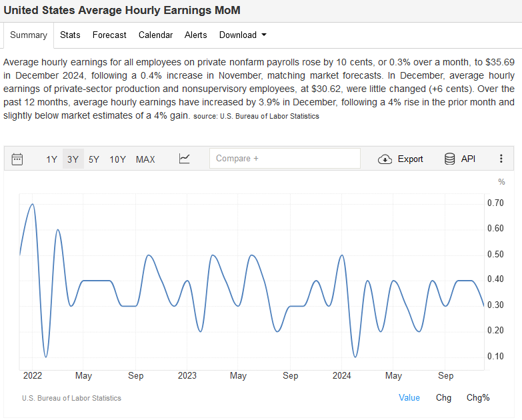Open the calendar date picker icon

(x=17, y=159)
